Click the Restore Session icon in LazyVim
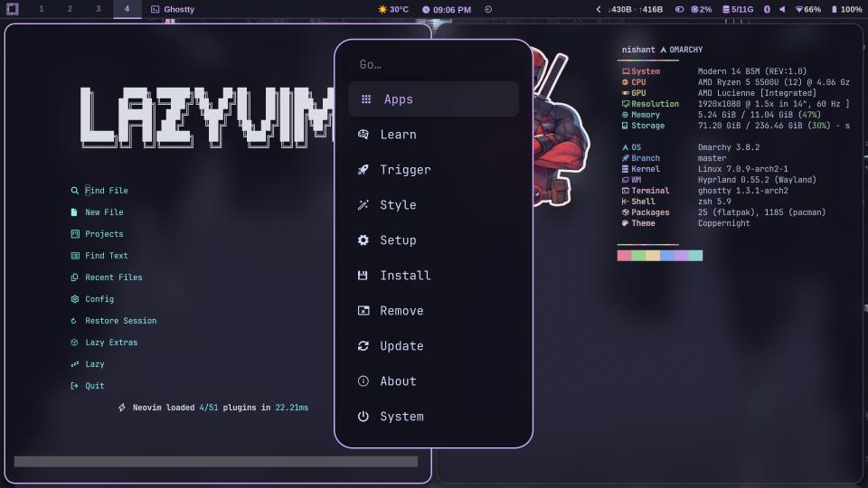This screenshot has height=488, width=868. pos(73,321)
